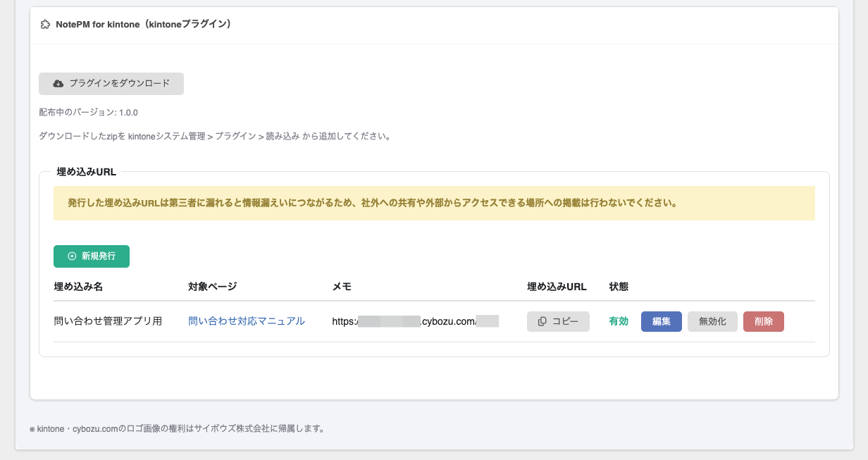Select the cybozu.com memo URL text

(416, 321)
